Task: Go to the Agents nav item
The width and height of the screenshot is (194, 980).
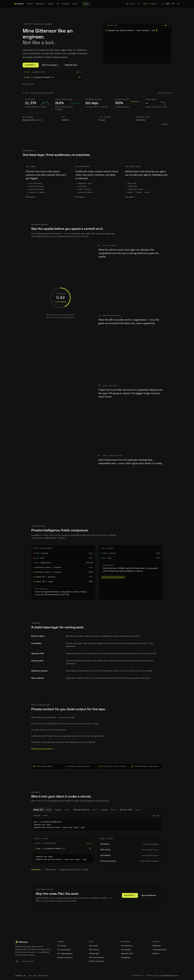Action: pos(51,4)
